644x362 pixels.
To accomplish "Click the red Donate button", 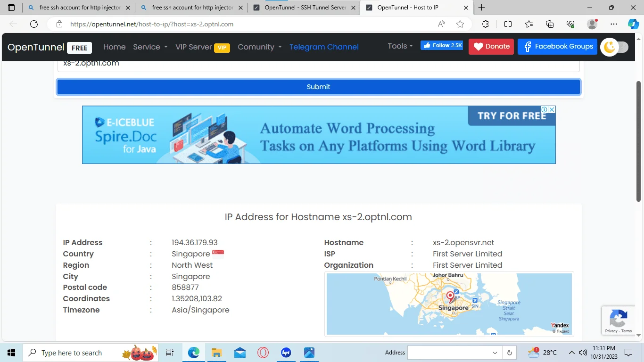I will click(x=491, y=46).
